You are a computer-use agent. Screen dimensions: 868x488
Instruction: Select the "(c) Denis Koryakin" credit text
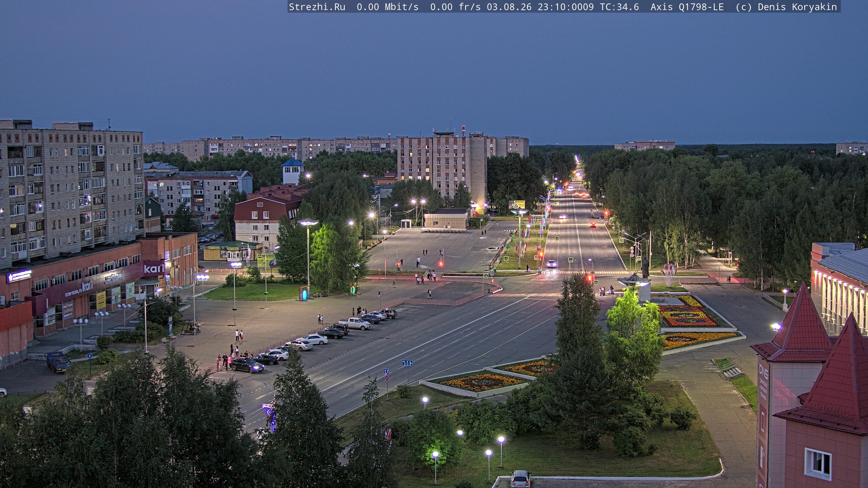(786, 7)
